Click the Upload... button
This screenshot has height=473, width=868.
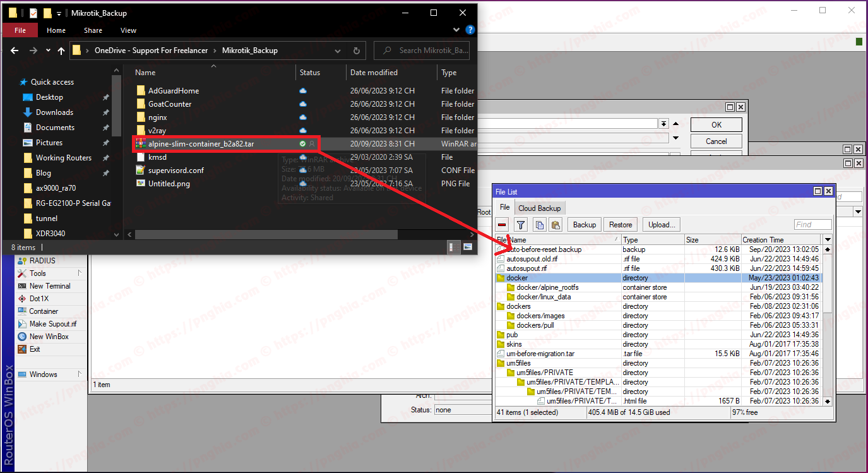(x=662, y=224)
